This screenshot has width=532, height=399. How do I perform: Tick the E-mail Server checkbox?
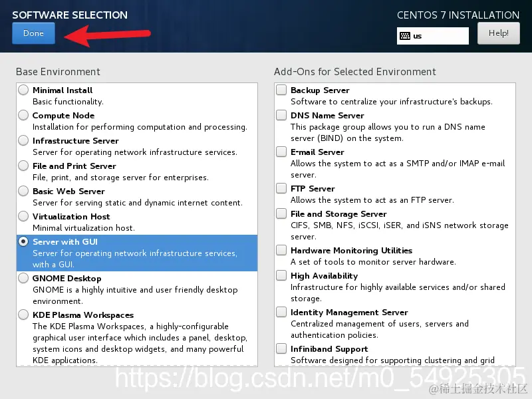[281, 152]
